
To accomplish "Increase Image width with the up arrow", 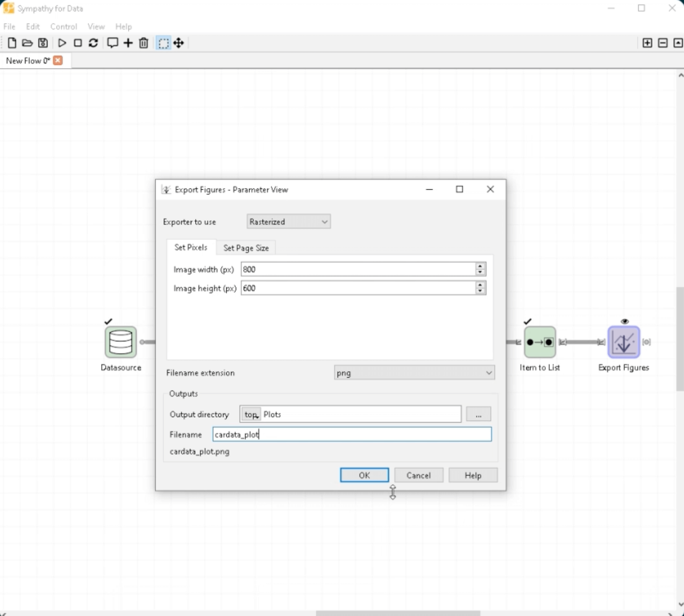I will (481, 266).
